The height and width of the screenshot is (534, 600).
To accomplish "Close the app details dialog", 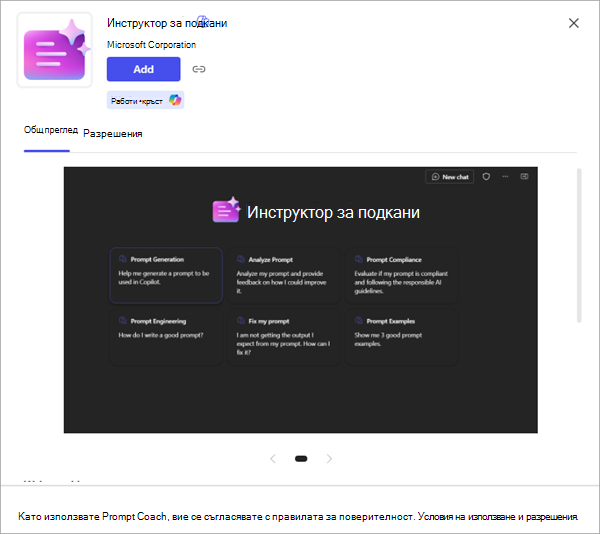I will 574,23.
